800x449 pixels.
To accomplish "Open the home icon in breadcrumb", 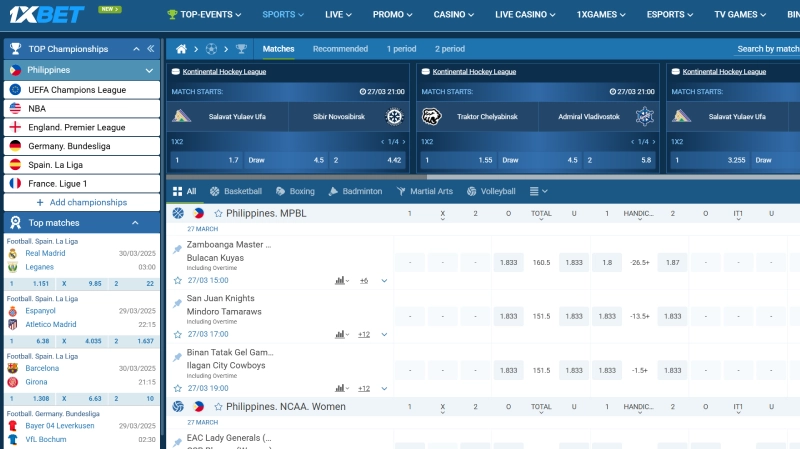I will (x=181, y=49).
